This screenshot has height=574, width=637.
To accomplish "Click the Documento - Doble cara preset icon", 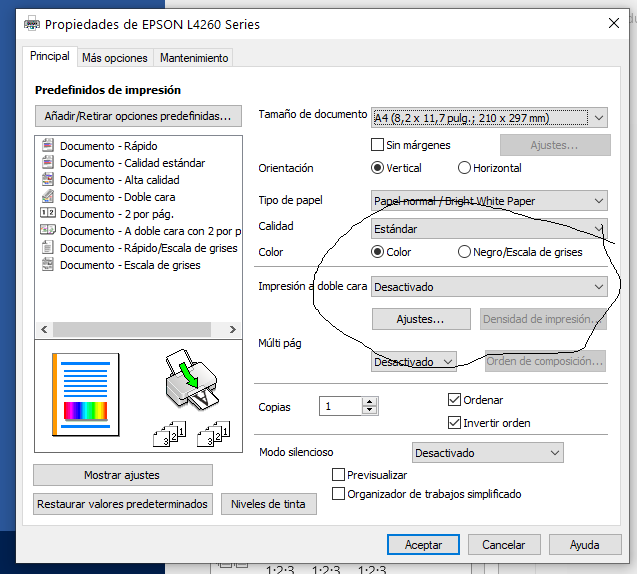I will (x=47, y=197).
